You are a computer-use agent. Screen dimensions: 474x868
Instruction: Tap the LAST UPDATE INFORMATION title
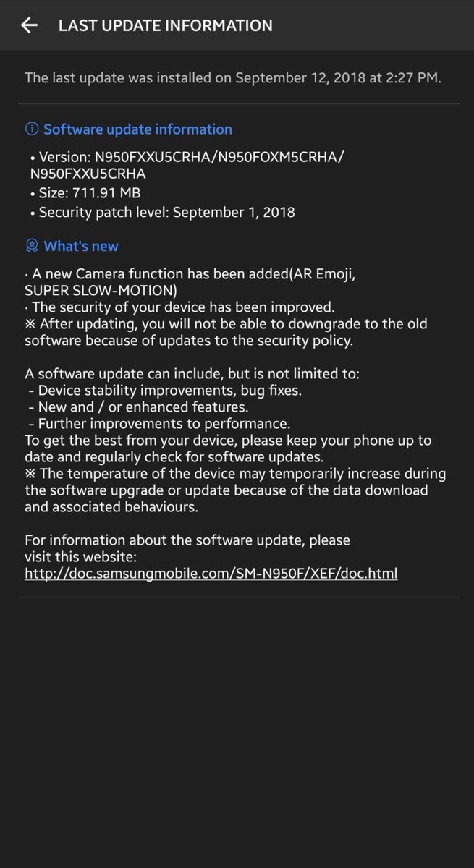tap(166, 25)
